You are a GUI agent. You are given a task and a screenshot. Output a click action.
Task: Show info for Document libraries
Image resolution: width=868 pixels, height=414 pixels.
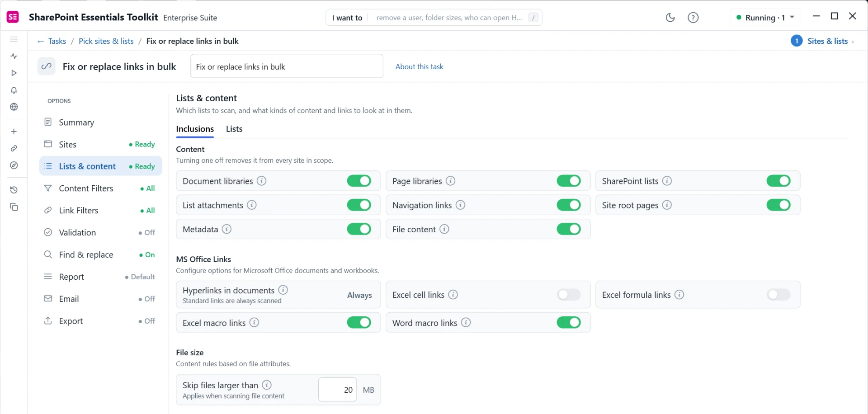pos(262,181)
